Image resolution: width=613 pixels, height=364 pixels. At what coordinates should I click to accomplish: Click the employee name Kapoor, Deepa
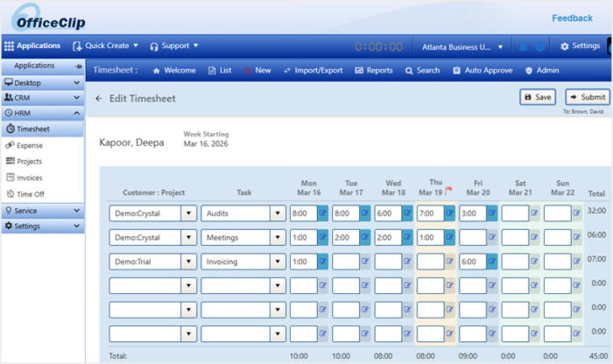click(131, 143)
